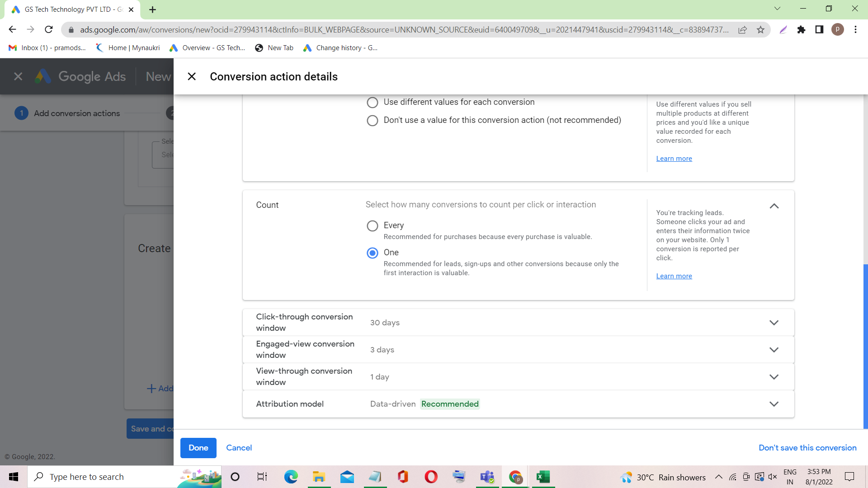Click the Done button
This screenshot has width=868, height=488.
click(198, 448)
